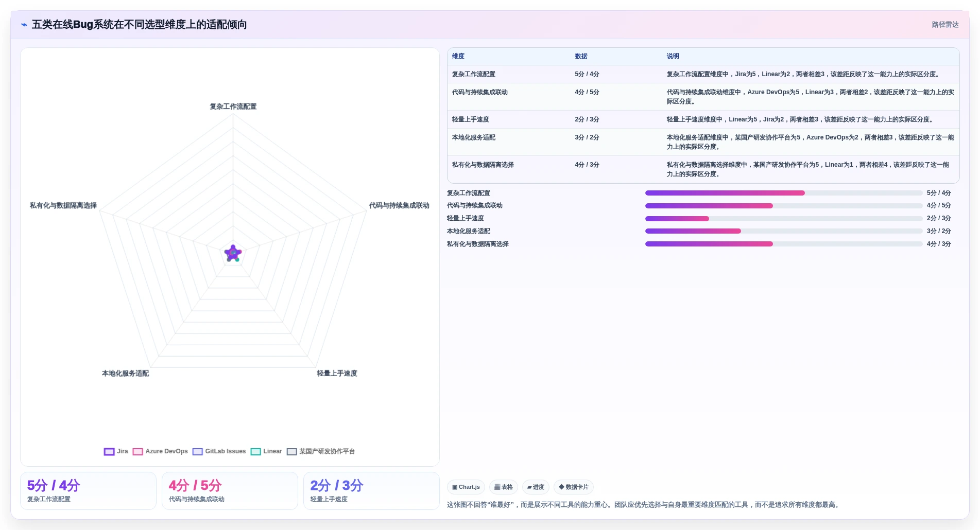Click the 轻量上手速度 progress bar
Image resolution: width=980 pixels, height=530 pixels.
pyautogui.click(x=784, y=219)
